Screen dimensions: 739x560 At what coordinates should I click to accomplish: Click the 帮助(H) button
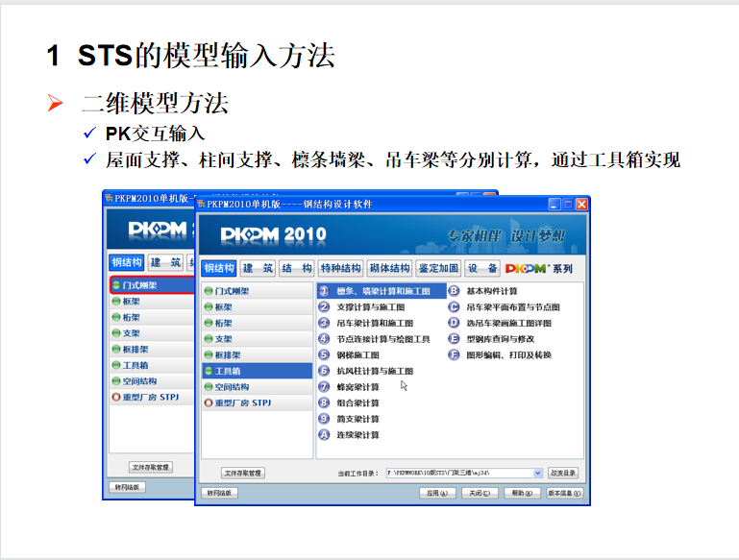(521, 493)
